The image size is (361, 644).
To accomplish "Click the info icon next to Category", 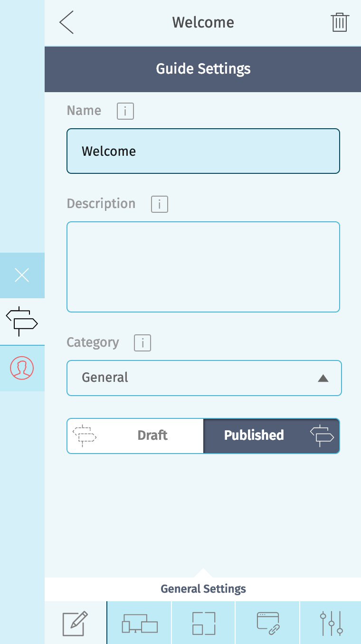I will (142, 342).
